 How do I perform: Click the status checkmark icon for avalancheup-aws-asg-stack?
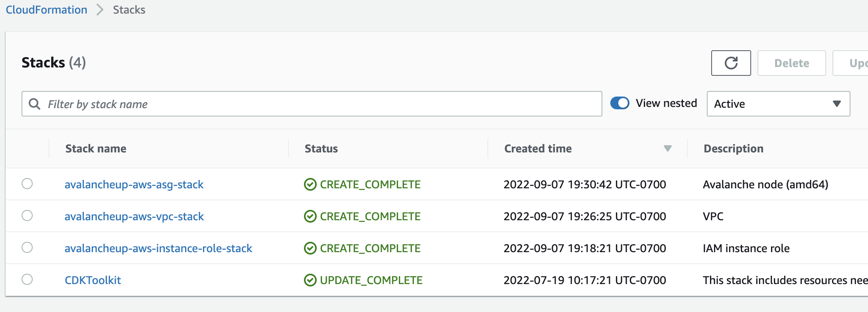[310, 184]
